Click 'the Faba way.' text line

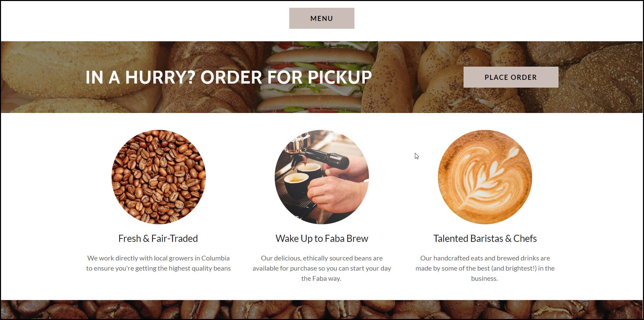click(x=321, y=278)
